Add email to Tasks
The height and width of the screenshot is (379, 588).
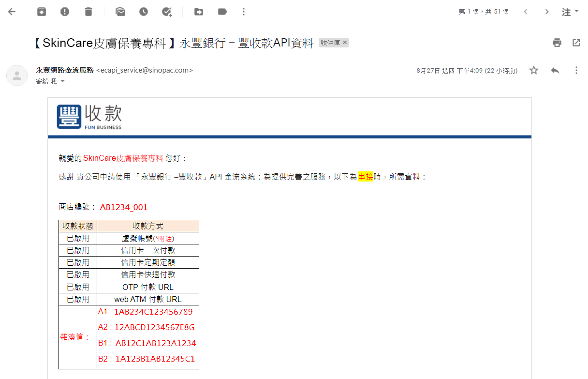(x=167, y=12)
